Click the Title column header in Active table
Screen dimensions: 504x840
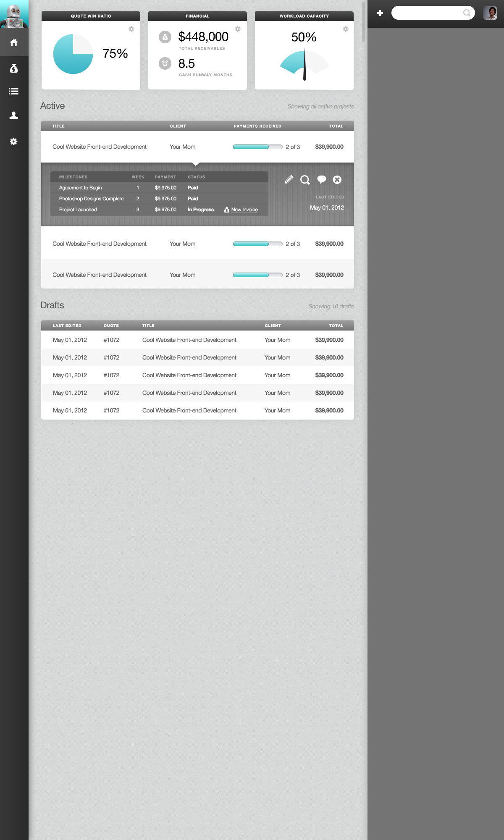pyautogui.click(x=58, y=126)
